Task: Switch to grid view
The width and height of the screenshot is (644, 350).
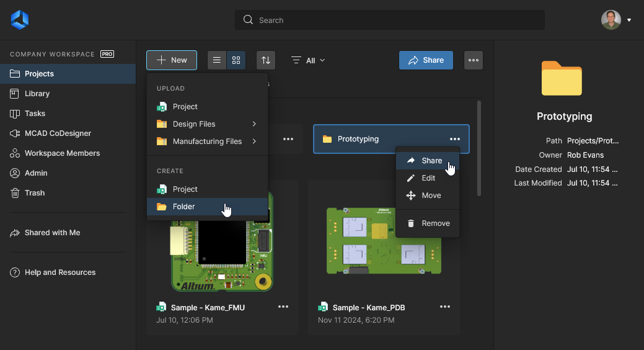Action: pyautogui.click(x=236, y=60)
